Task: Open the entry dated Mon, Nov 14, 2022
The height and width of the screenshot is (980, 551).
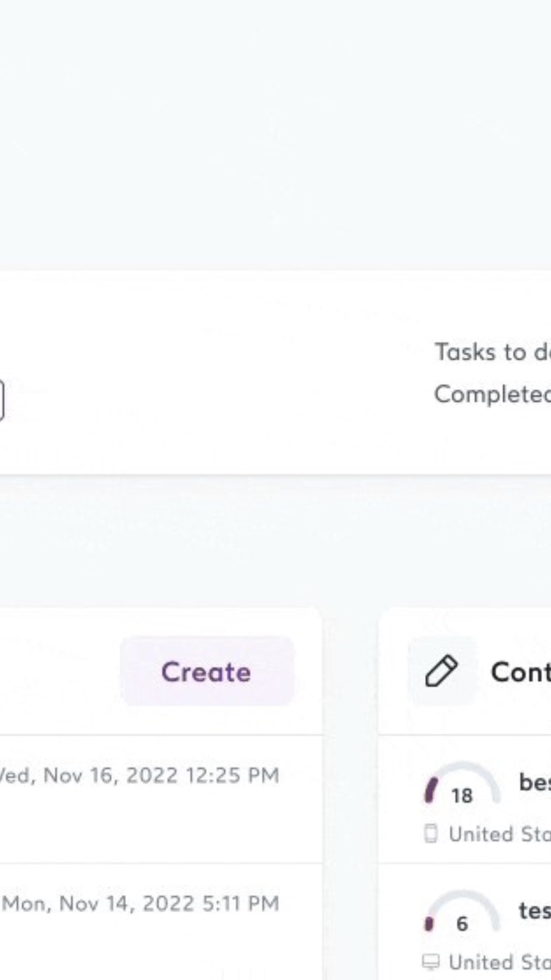Action: point(141,903)
